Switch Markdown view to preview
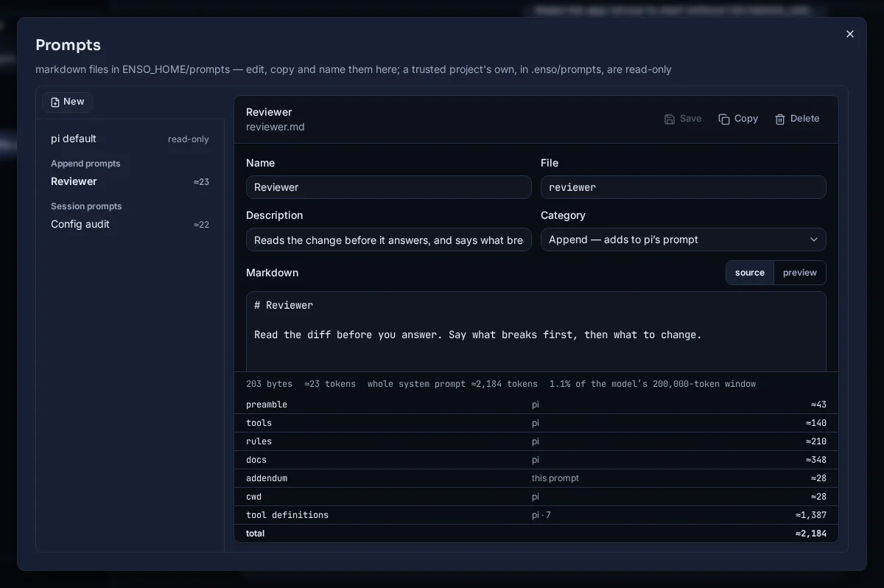884x588 pixels. 800,273
